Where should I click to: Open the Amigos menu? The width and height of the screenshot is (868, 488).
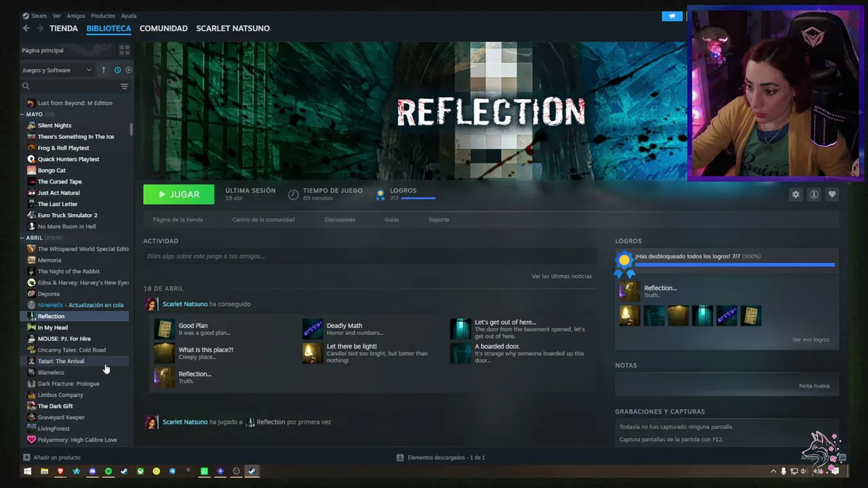pyautogui.click(x=76, y=16)
